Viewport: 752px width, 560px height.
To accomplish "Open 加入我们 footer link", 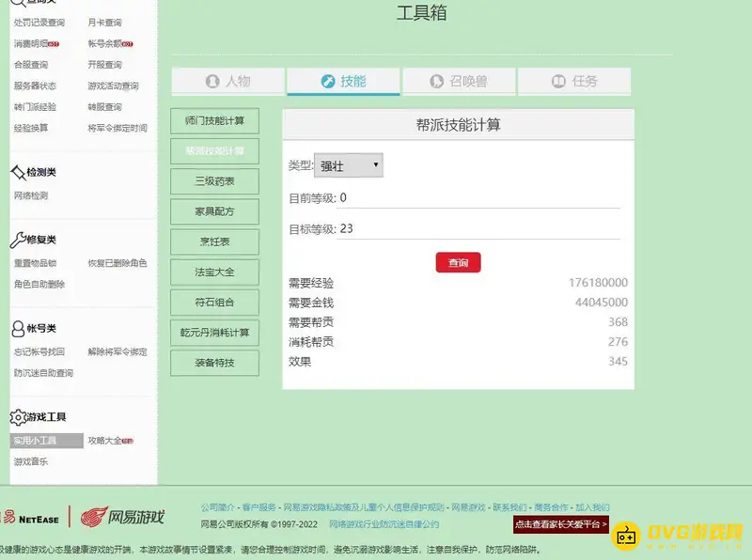I will [x=592, y=507].
